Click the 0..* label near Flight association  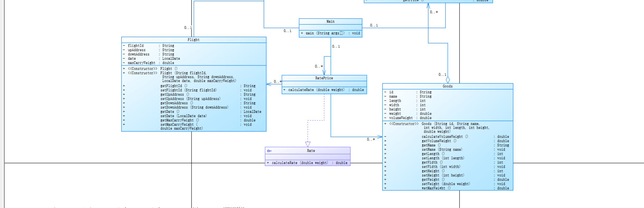coord(278,82)
